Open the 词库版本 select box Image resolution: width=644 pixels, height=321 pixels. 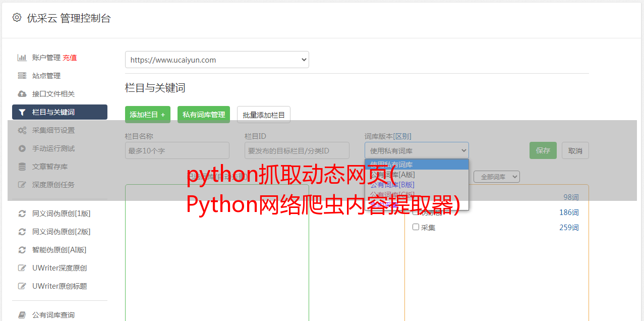pos(417,150)
